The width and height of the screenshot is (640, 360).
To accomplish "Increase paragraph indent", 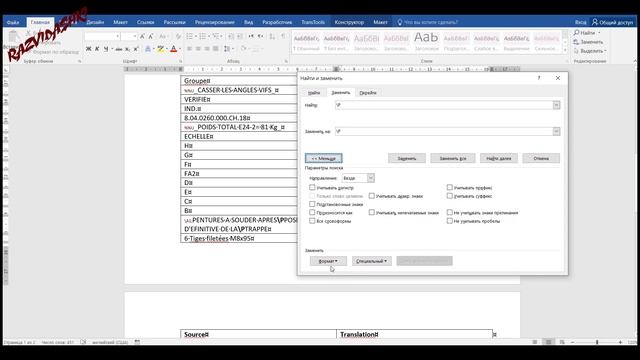I will point(240,36).
